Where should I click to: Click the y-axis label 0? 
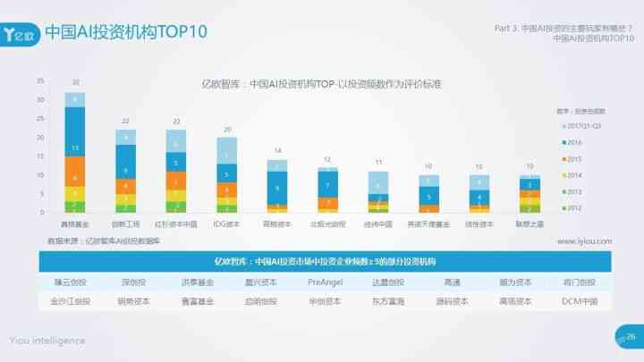pos(41,212)
